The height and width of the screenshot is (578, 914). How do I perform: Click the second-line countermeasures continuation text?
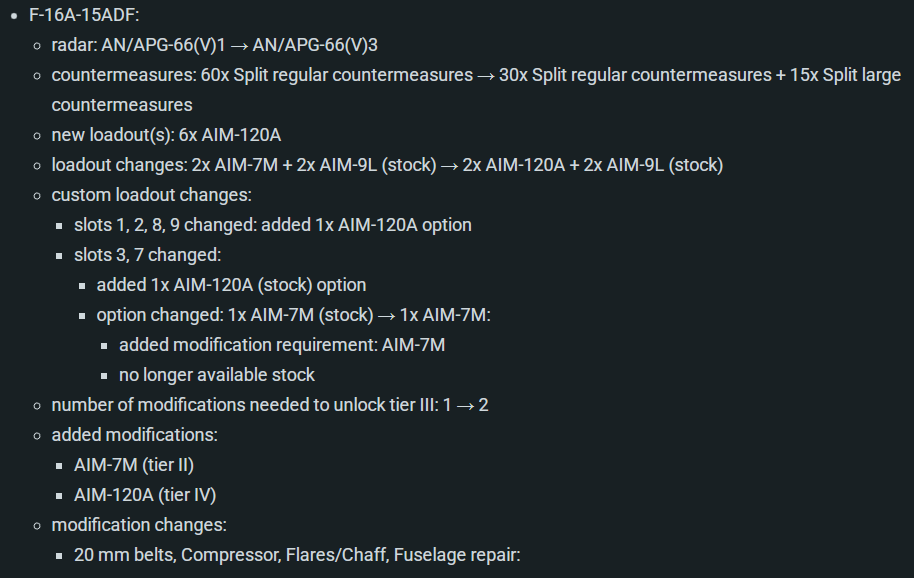122,105
